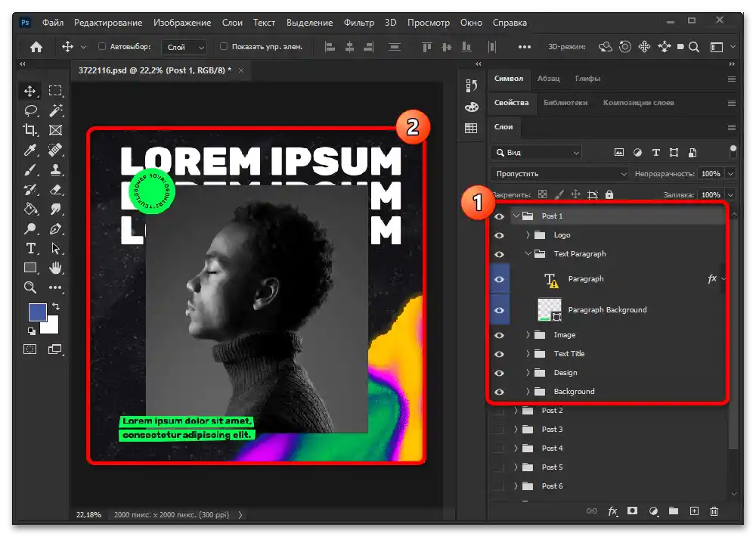Create a new layer plus icon
756x537 pixels.
[694, 511]
